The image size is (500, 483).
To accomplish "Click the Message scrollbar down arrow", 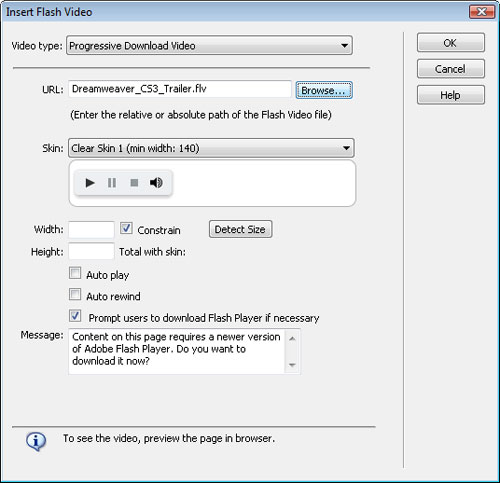I will (292, 365).
